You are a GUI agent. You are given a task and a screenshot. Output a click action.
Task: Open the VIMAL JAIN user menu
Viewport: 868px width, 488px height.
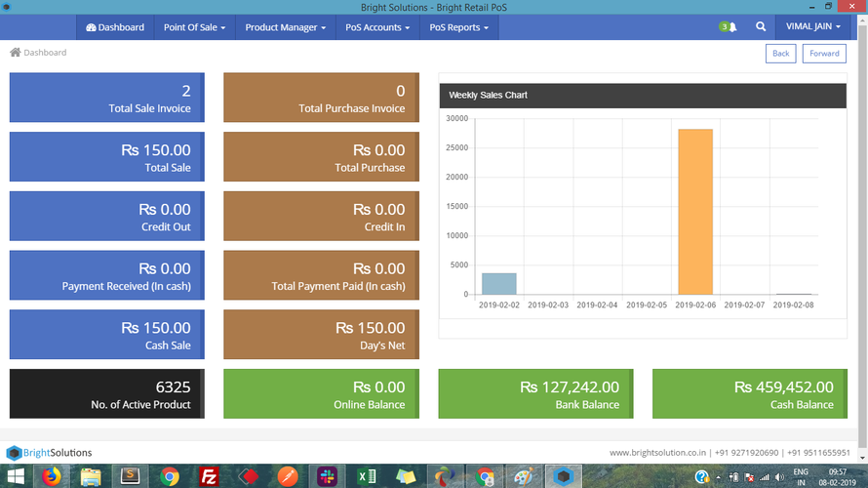point(813,26)
